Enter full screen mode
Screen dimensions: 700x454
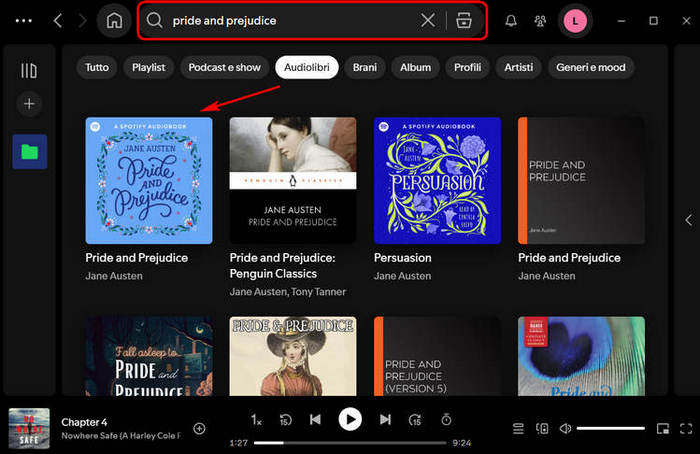pyautogui.click(x=686, y=429)
